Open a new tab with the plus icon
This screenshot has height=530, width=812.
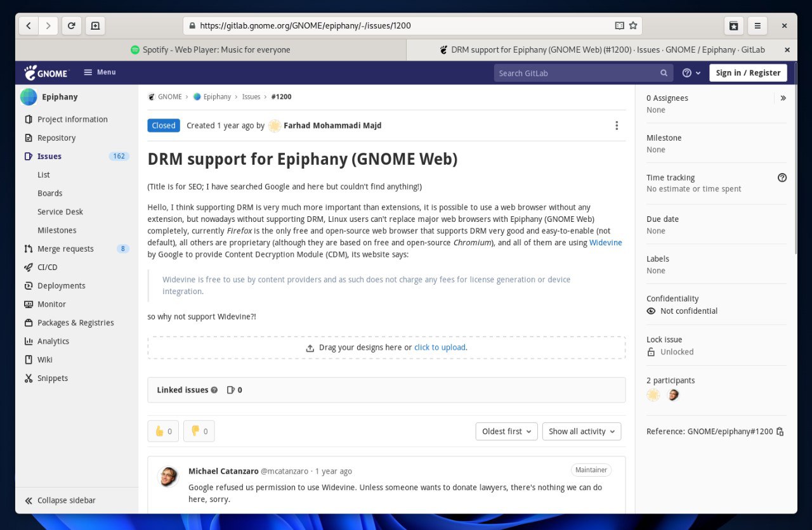[95, 26]
